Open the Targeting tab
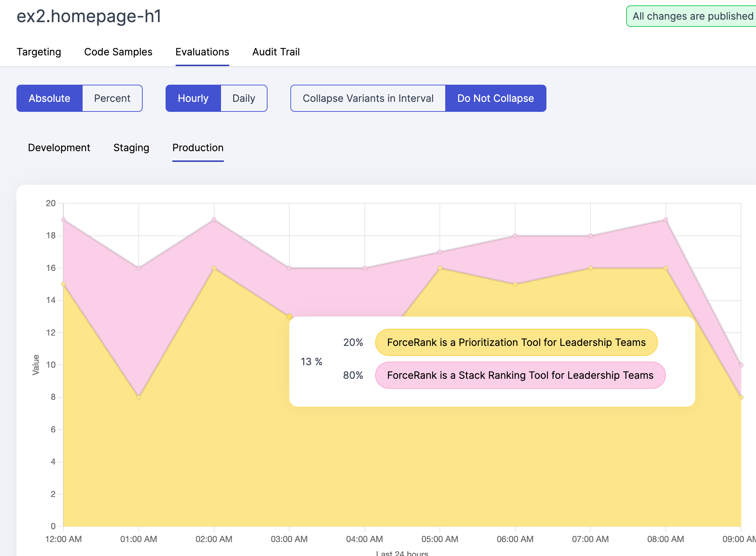 click(x=39, y=52)
